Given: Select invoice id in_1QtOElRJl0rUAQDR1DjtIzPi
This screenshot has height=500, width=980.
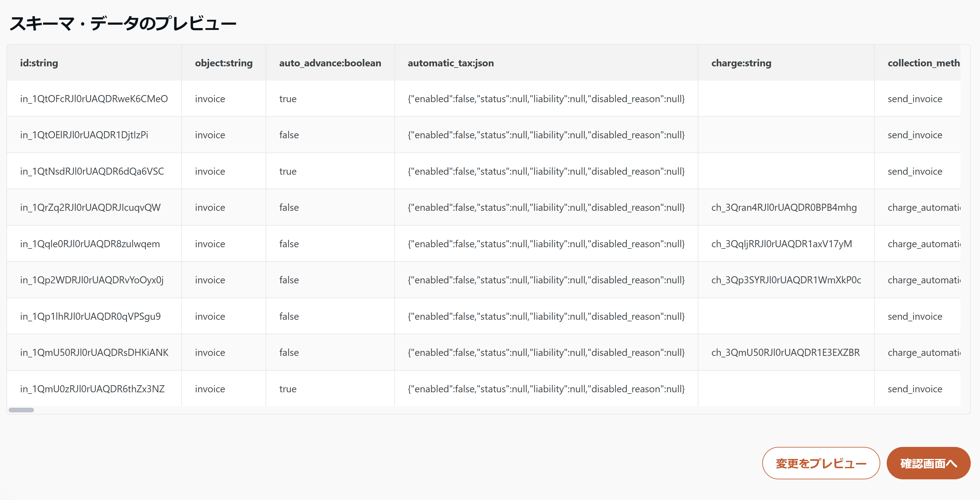Looking at the screenshot, I should pyautogui.click(x=84, y=135).
